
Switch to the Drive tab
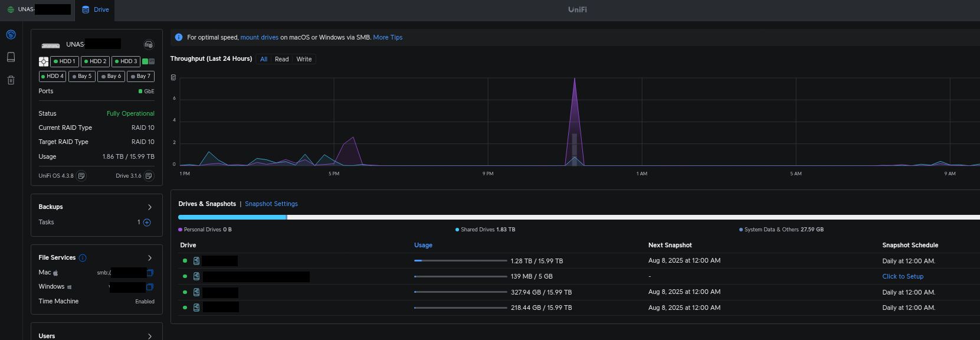(96, 9)
